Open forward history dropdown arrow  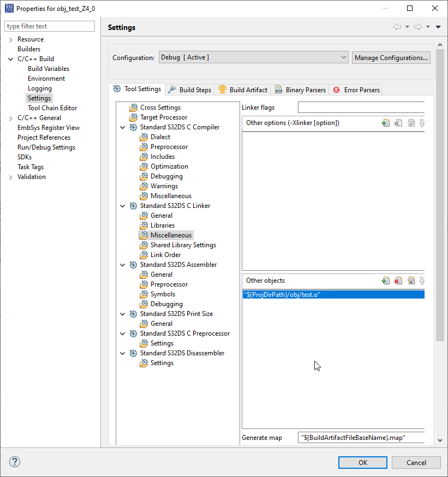pyautogui.click(x=428, y=27)
